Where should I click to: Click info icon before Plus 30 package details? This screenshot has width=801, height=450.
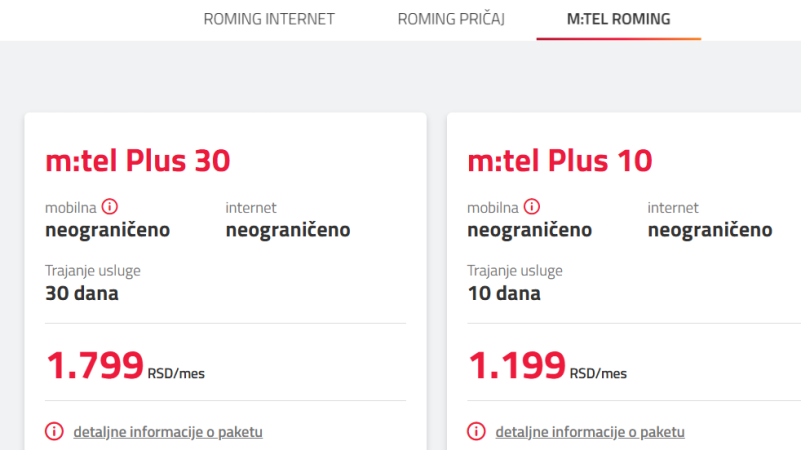point(54,432)
